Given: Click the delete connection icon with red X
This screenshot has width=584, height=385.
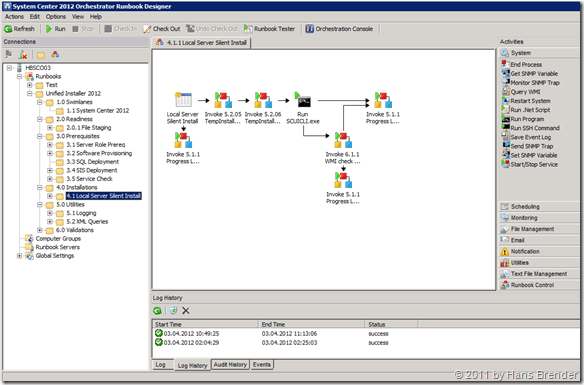Looking at the screenshot, I should [23, 55].
